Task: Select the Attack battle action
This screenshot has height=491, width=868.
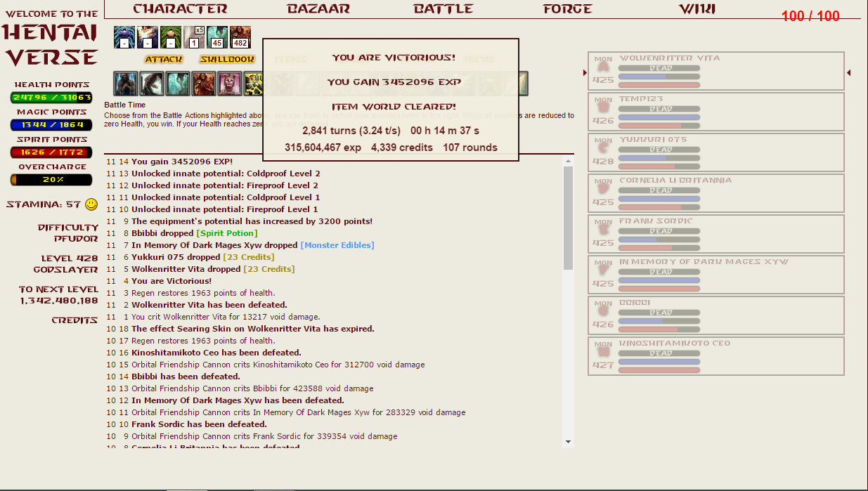Action: coord(164,60)
